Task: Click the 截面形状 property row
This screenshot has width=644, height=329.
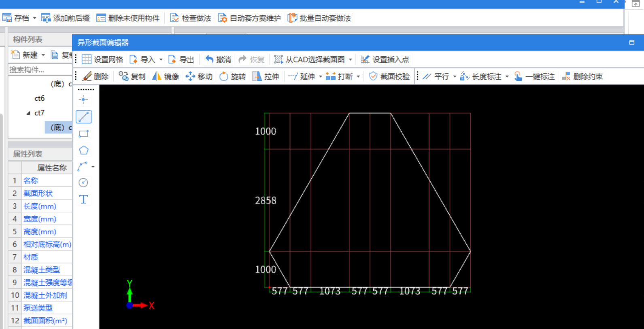Action: [x=40, y=193]
